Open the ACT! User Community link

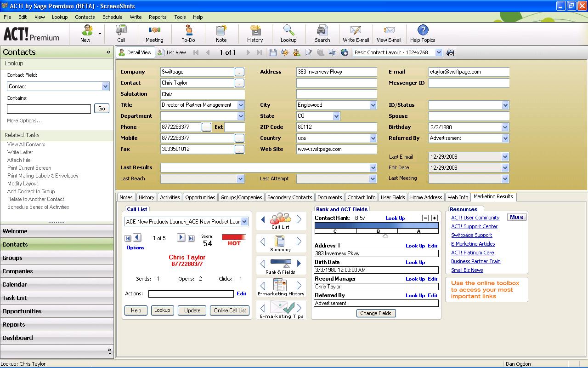coord(475,218)
